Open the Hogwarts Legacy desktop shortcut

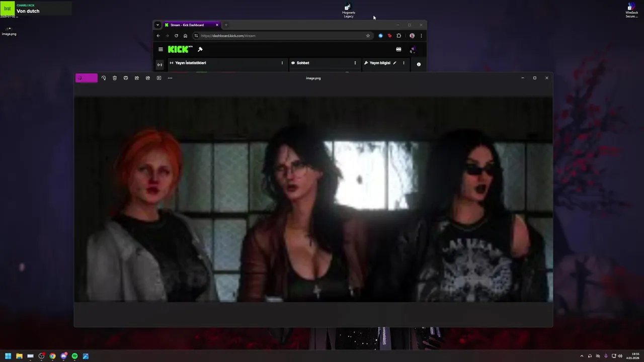(x=349, y=11)
